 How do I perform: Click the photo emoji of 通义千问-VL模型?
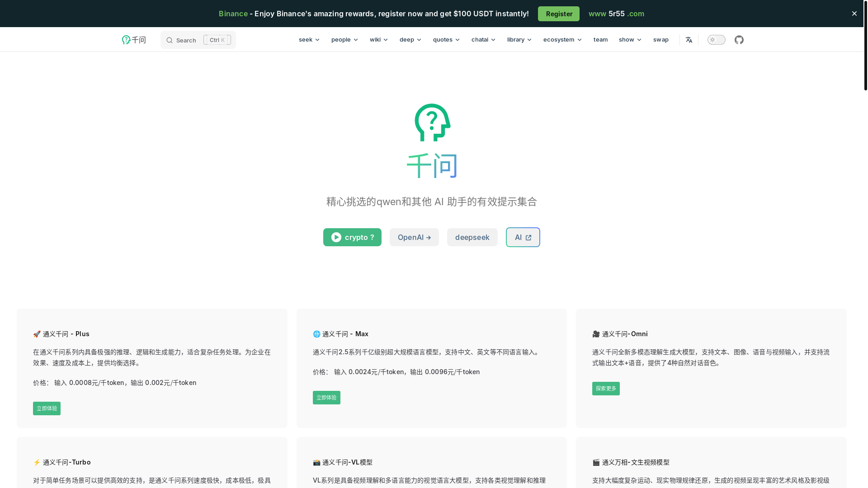click(316, 462)
